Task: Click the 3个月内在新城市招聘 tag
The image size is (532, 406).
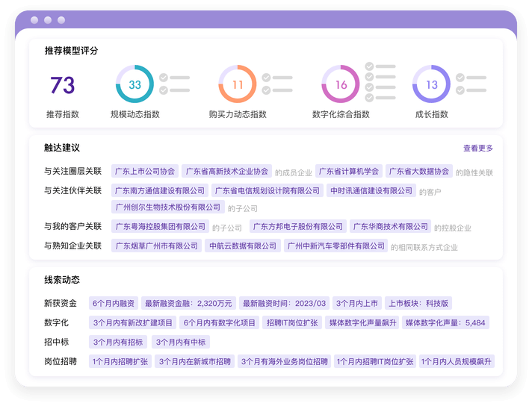Action: click(195, 361)
